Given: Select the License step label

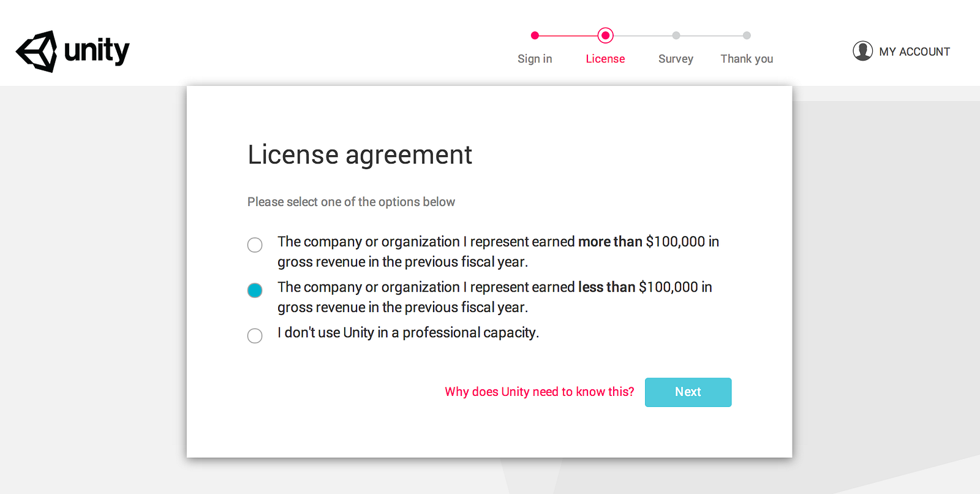Looking at the screenshot, I should point(605,59).
